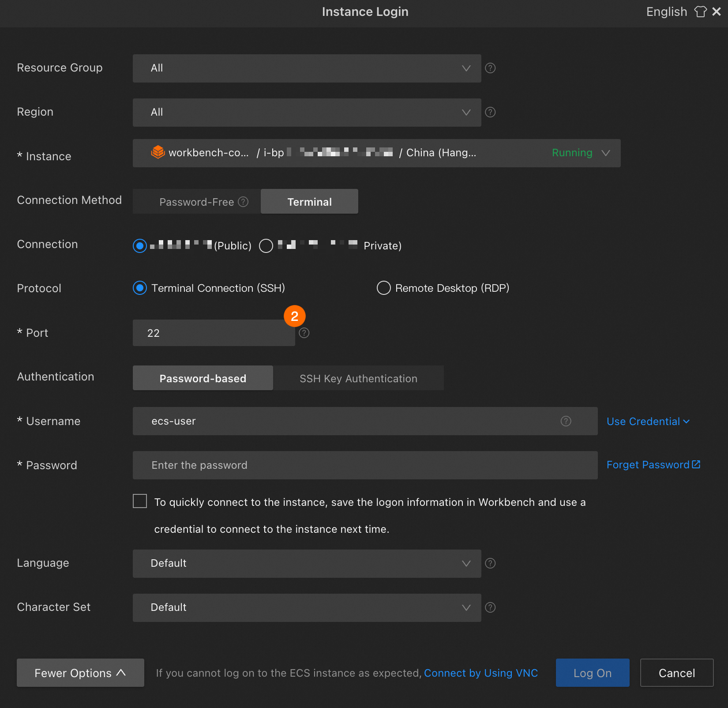Select the Remote Desktop (RDP) protocol
The image size is (728, 708).
tap(384, 288)
